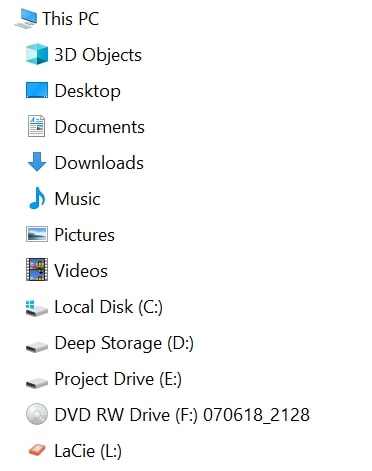The height and width of the screenshot is (471, 372).
Task: Click the Documents page icon
Action: [36, 126]
